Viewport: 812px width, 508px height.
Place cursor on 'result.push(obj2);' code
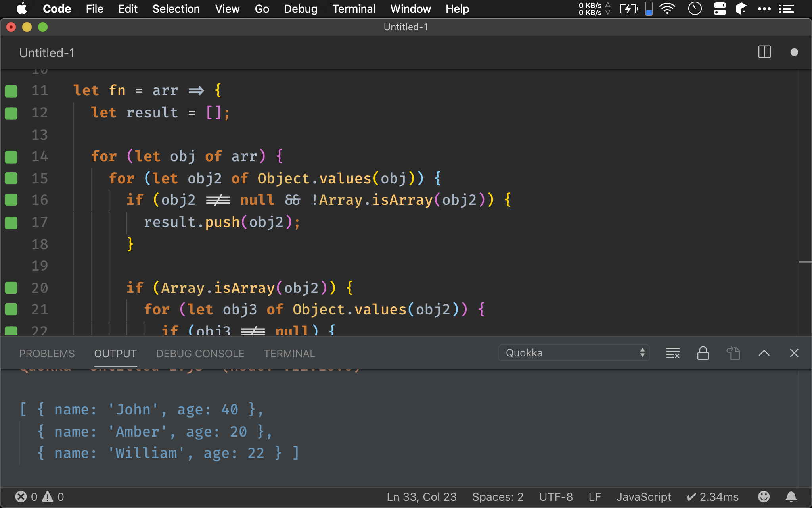(222, 222)
